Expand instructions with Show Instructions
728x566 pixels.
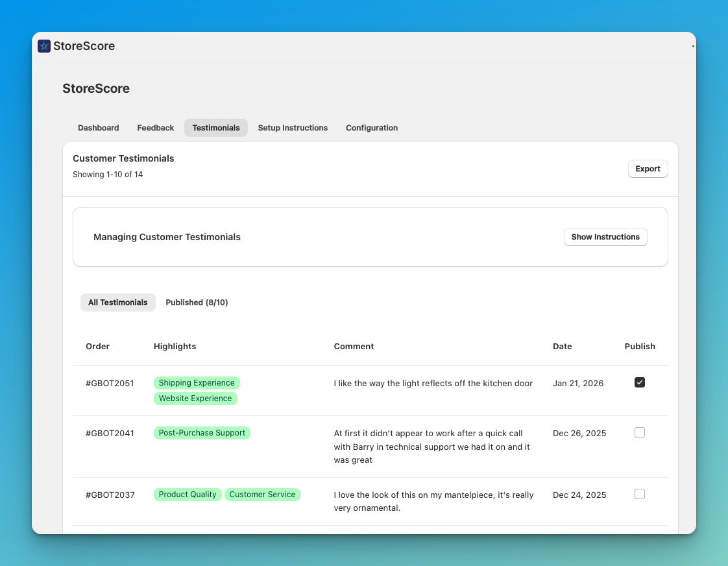click(x=605, y=237)
